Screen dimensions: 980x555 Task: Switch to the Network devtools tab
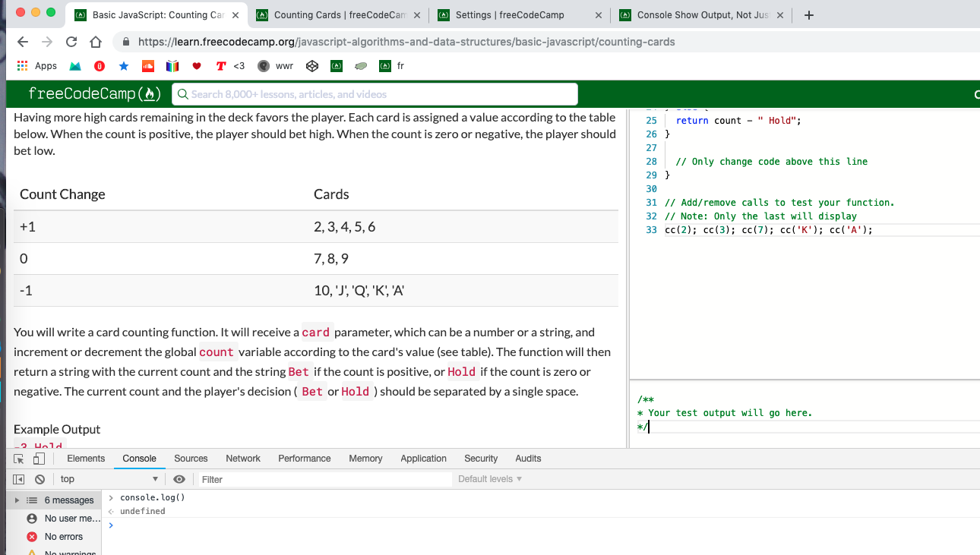coord(242,459)
